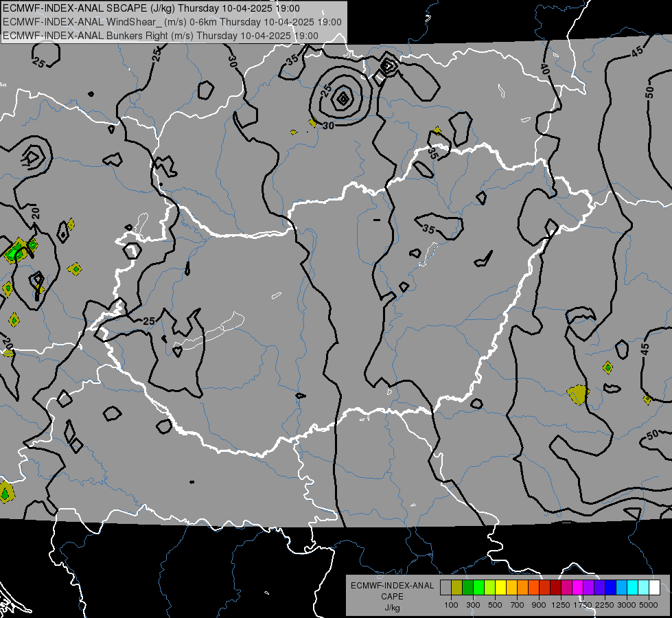Screen dimensions: 672x618
Task: Click the 40 contour label on map
Action: [545, 69]
